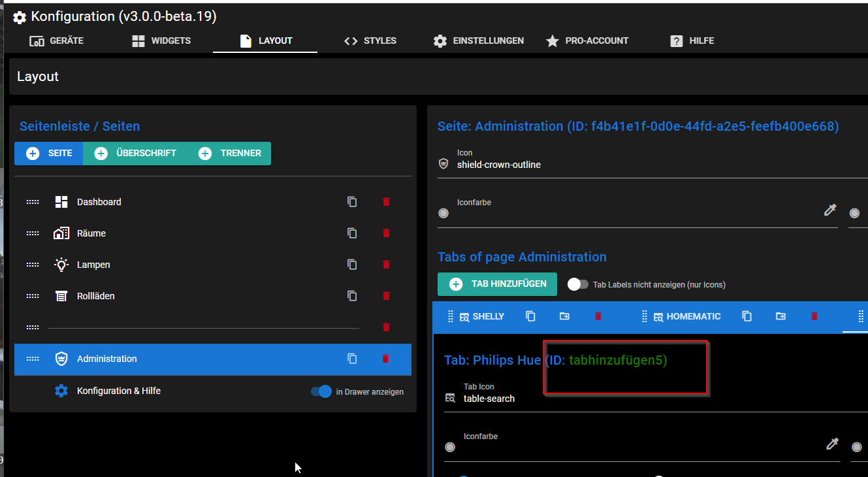The width and height of the screenshot is (868, 477).
Task: Click the Lampen row drag handle
Action: pyautogui.click(x=33, y=265)
